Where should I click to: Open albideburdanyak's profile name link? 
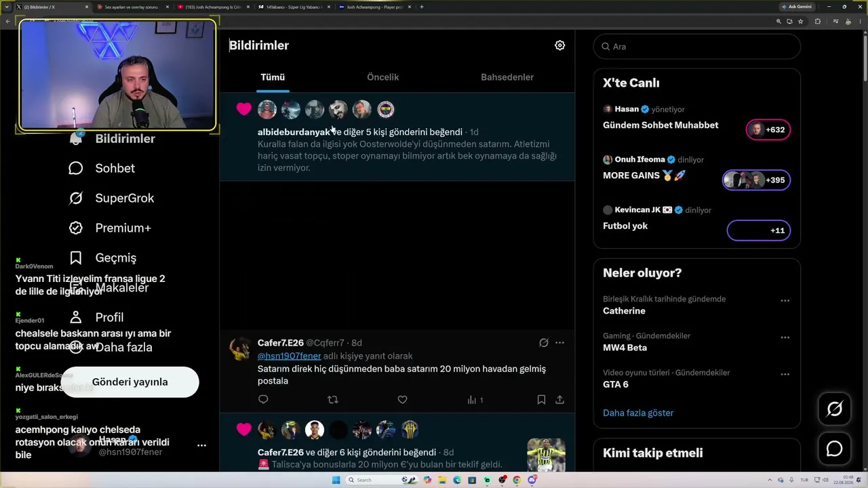[x=294, y=132]
